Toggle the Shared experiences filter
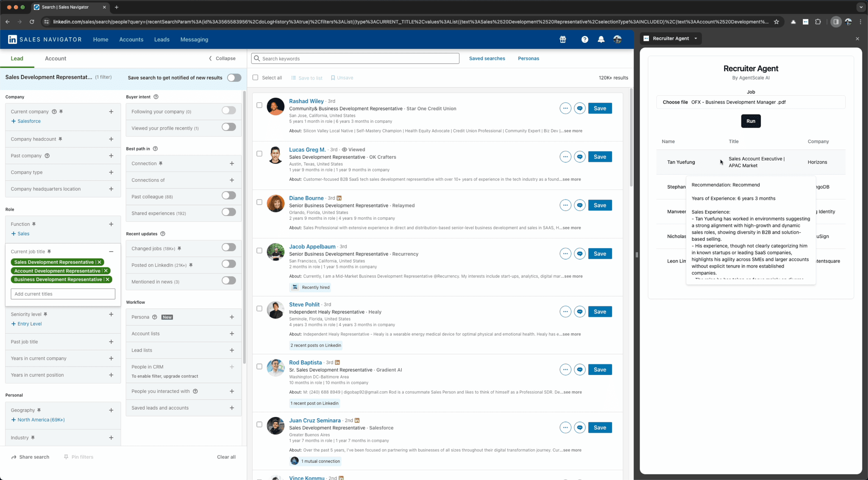This screenshot has width=868, height=480. (229, 212)
